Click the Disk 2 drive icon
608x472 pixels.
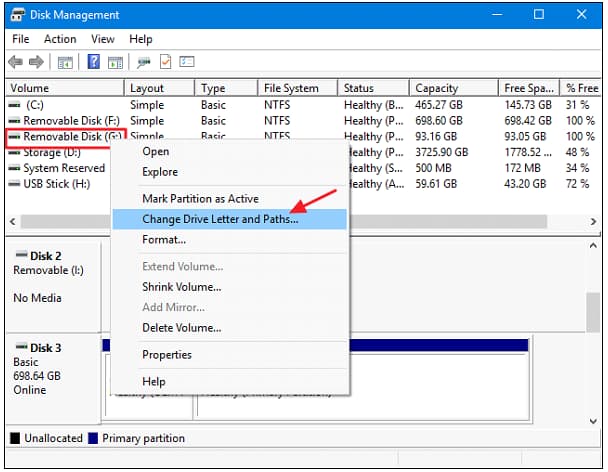click(21, 255)
